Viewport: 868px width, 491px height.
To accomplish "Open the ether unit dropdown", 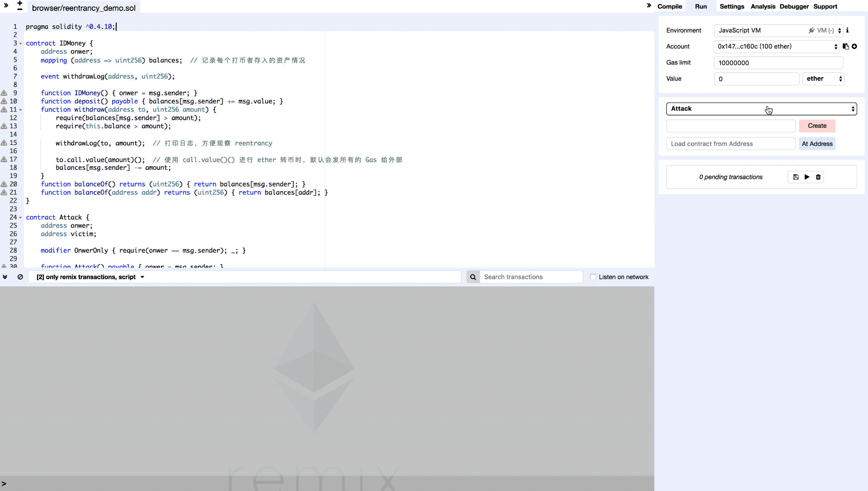I will tap(823, 79).
